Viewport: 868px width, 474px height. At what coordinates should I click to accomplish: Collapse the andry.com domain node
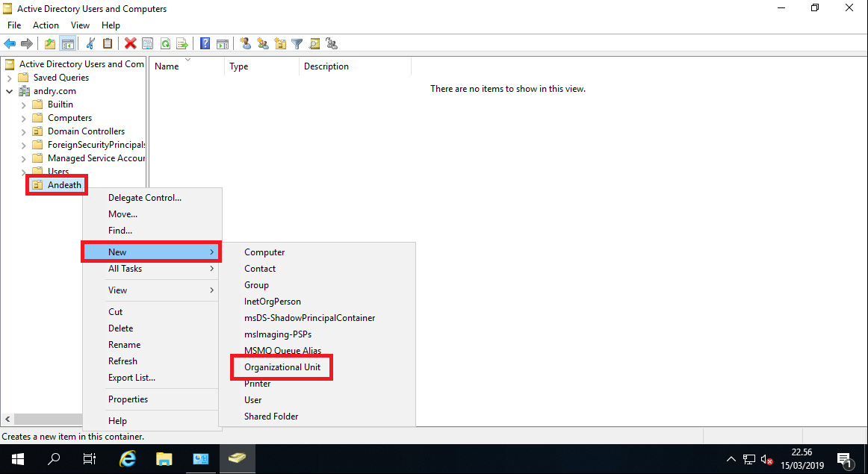click(10, 91)
